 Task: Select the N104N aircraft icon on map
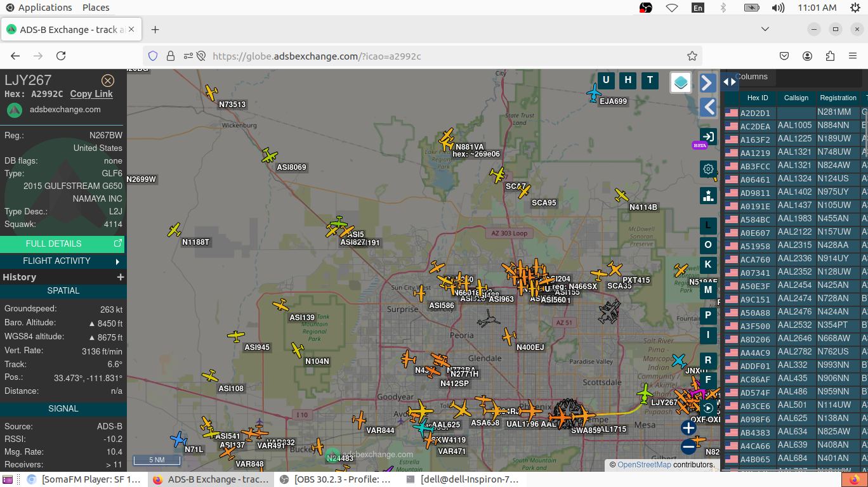[298, 349]
